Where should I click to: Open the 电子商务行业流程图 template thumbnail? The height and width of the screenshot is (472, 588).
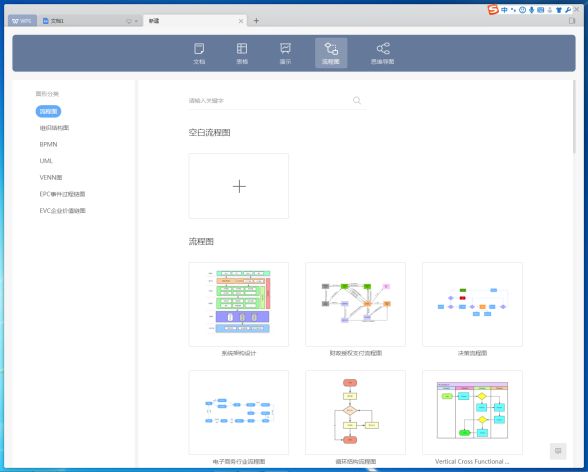click(239, 412)
